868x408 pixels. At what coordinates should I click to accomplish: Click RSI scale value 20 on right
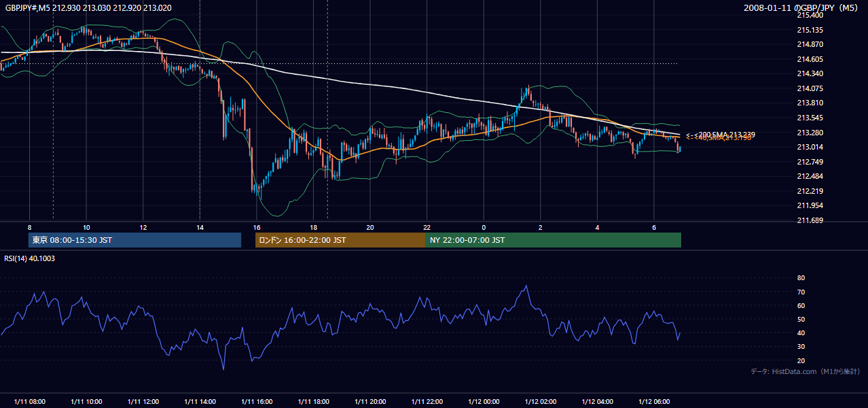point(801,360)
